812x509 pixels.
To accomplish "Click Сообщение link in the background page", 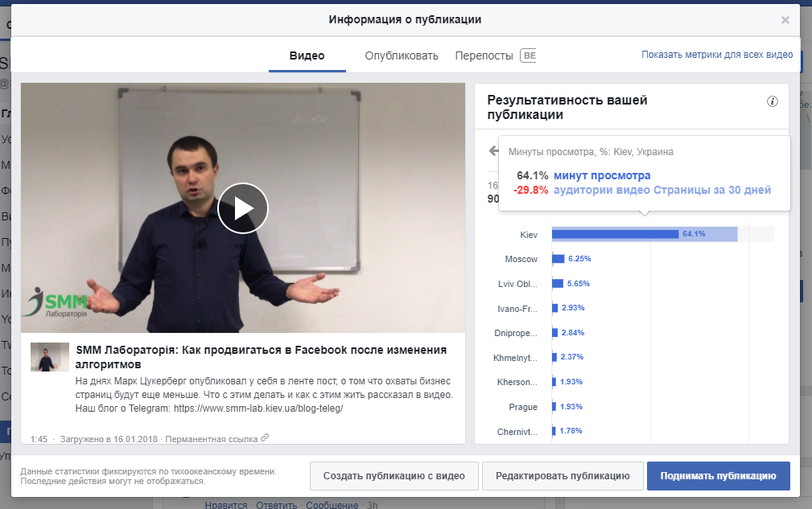I will pyautogui.click(x=332, y=504).
